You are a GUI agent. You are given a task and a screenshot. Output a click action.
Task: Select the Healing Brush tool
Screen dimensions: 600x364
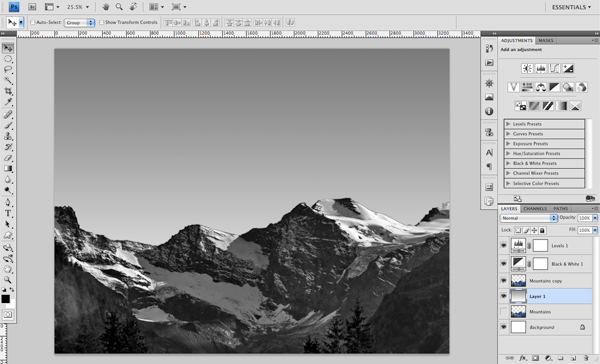(x=8, y=114)
